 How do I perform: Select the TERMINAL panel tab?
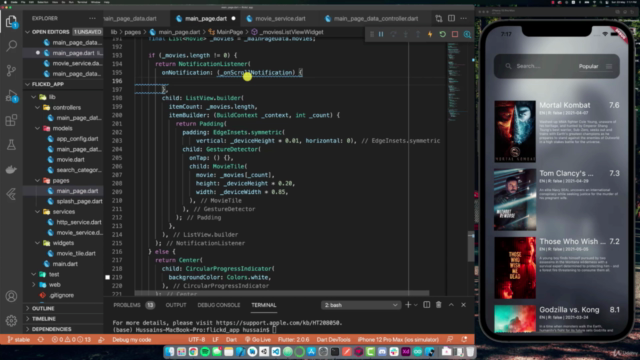click(x=264, y=305)
